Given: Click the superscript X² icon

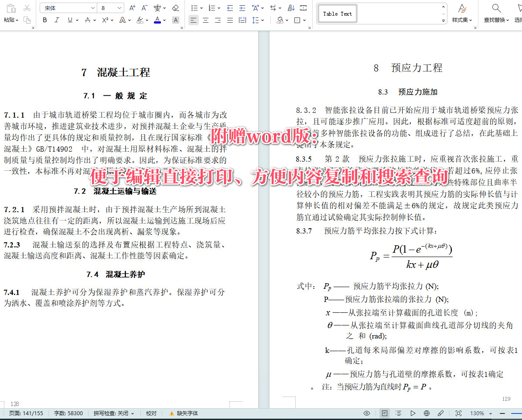Looking at the screenshot, I should click(105, 20).
